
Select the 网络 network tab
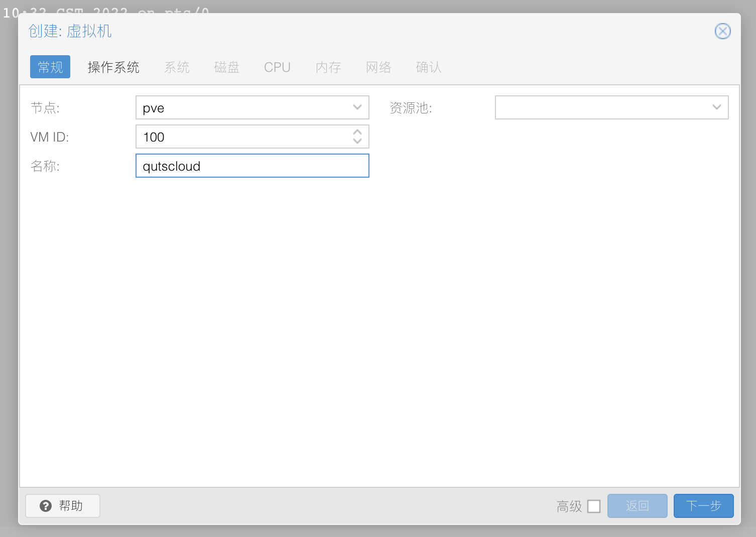(x=379, y=67)
